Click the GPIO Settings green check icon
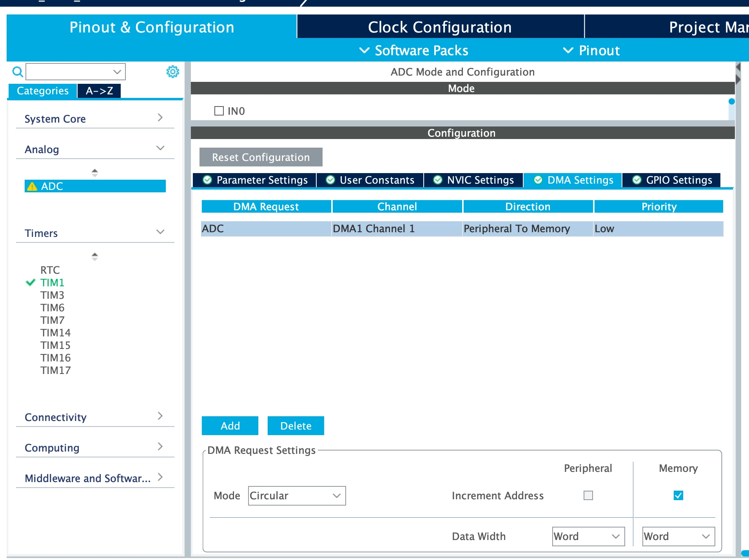 (637, 180)
